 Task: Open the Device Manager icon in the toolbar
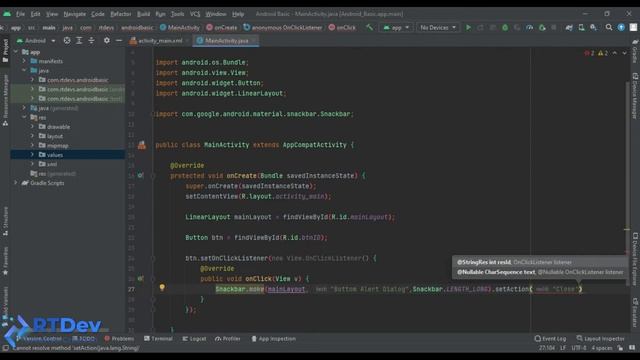(x=581, y=27)
